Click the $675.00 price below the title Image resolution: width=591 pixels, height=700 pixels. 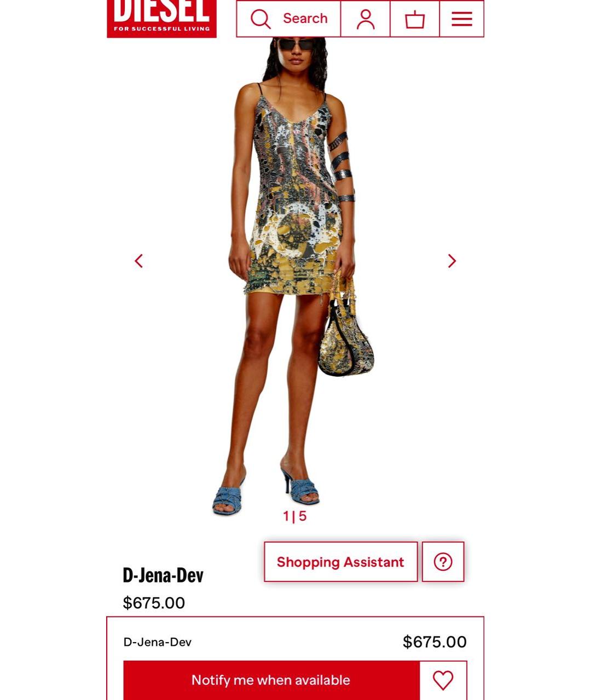click(154, 603)
